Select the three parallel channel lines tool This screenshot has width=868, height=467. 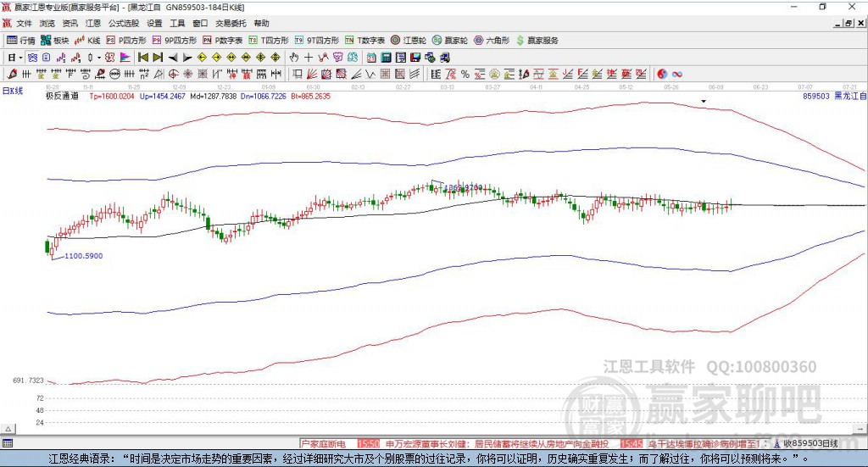(414, 74)
